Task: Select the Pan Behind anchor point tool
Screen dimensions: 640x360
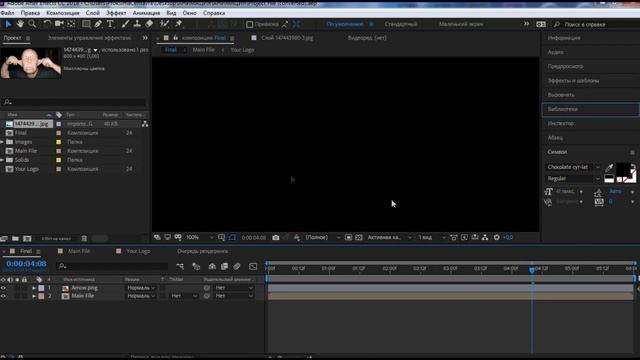Action: point(71,24)
